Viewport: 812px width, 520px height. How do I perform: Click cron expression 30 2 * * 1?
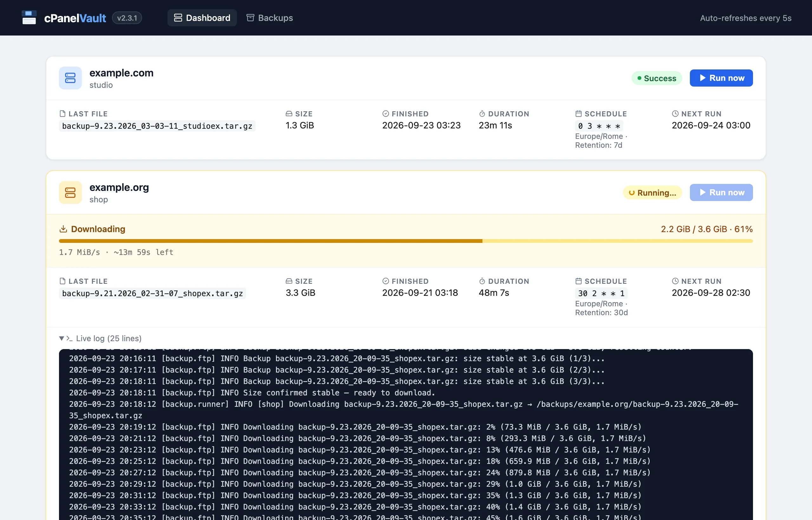601,293
